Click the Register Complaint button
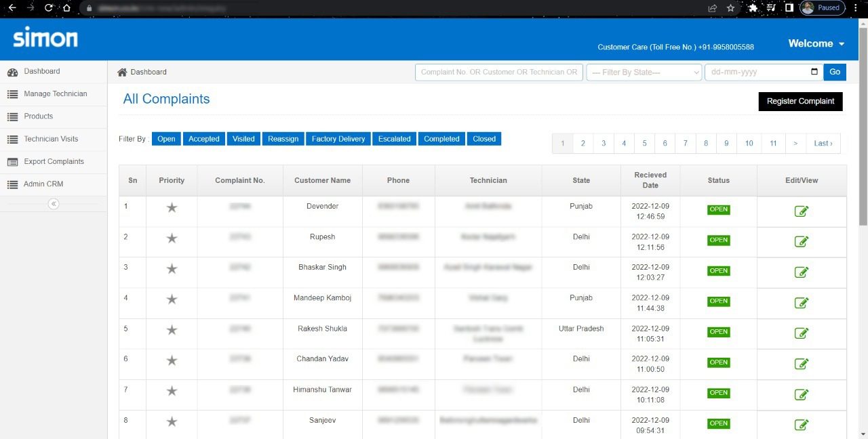The image size is (868, 439). click(x=800, y=102)
